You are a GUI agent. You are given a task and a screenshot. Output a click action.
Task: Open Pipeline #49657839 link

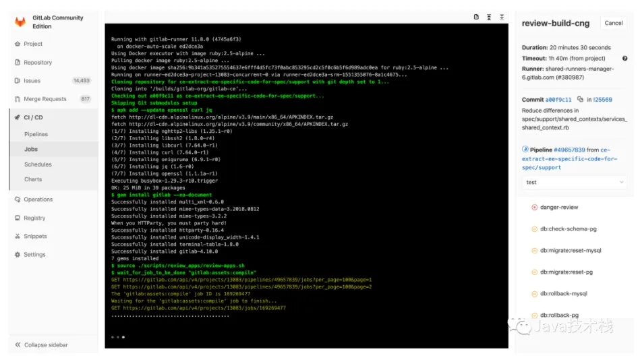click(569, 150)
